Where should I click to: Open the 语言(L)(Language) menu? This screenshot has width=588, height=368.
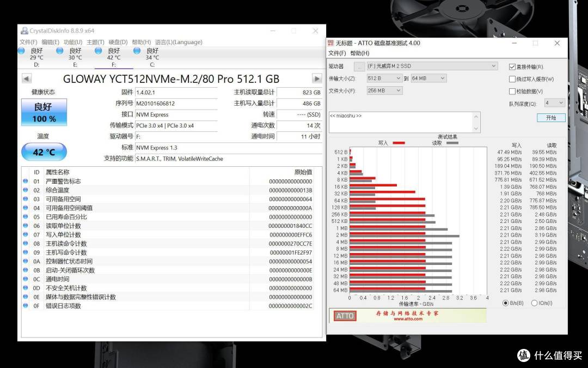point(179,42)
